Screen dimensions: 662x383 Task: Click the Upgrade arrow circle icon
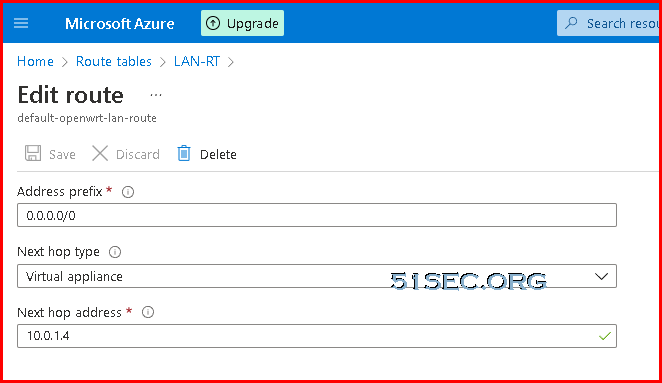point(213,23)
